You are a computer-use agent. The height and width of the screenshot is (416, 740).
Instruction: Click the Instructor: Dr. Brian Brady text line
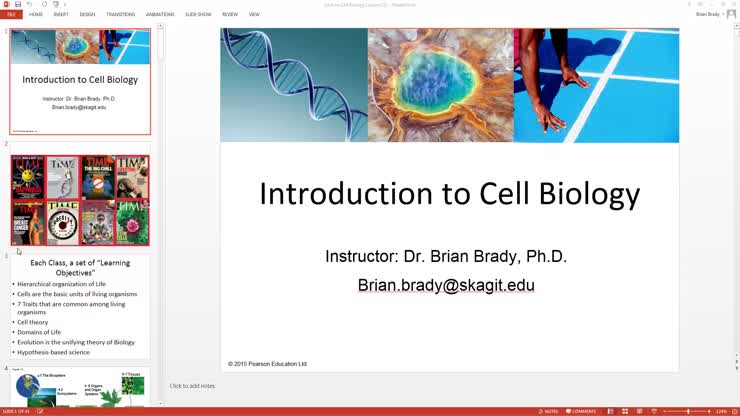coord(446,256)
